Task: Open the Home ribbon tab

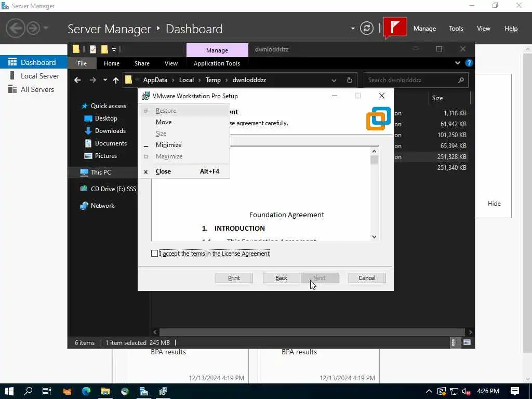Action: (x=112, y=63)
